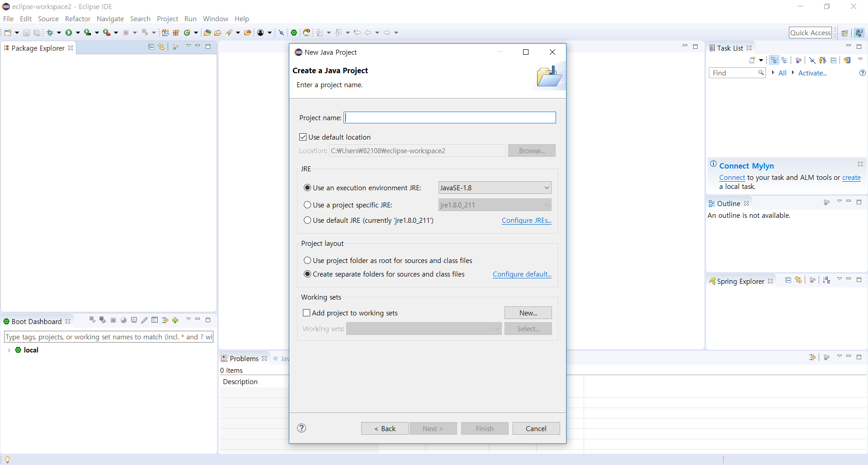This screenshot has width=868, height=465.
Task: Click the pencil edit icon in Boot Dashboard
Action: pos(144,320)
